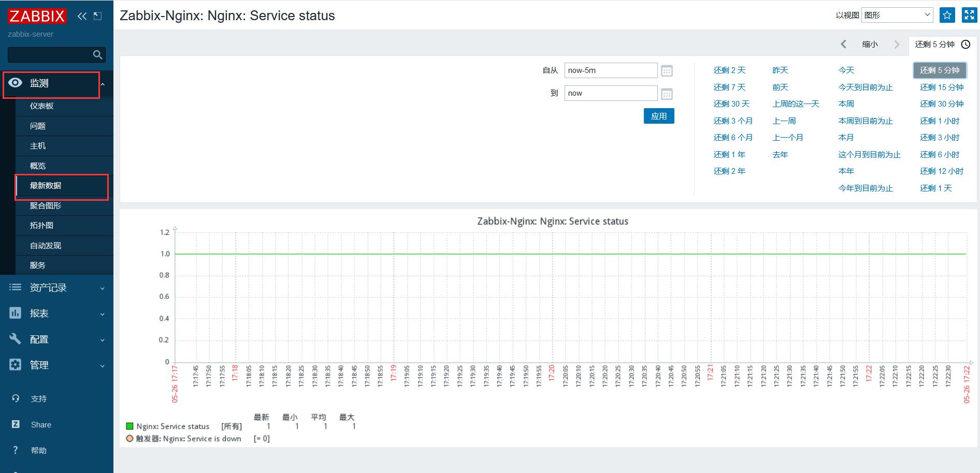Click the 自从 now-5m input field

click(x=611, y=70)
